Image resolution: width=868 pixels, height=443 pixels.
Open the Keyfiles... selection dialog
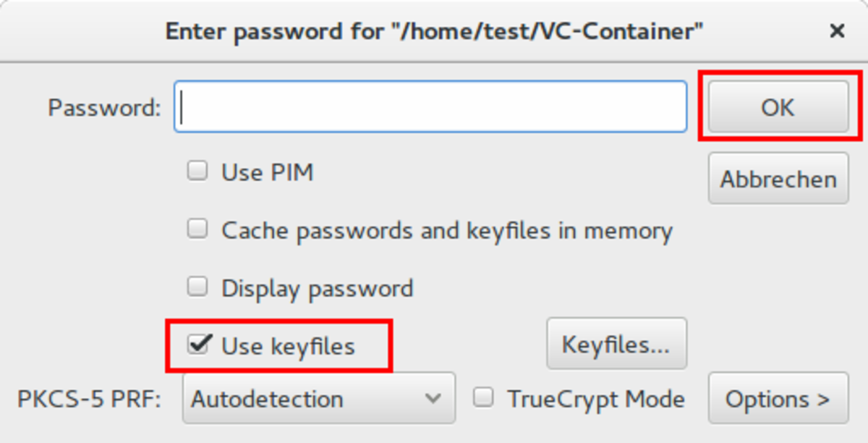coord(616,345)
